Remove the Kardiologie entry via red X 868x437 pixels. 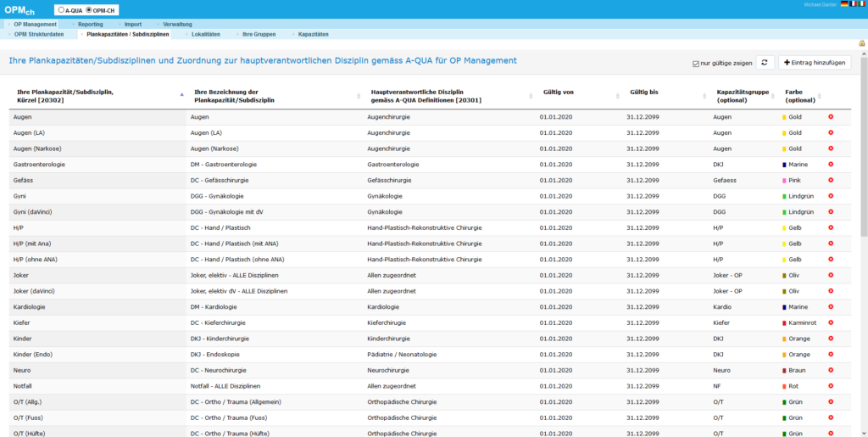click(x=831, y=306)
